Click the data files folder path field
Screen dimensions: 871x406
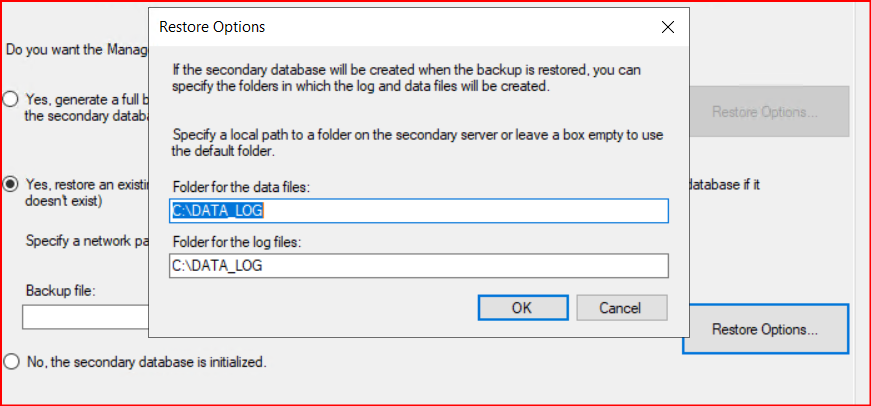coord(418,211)
